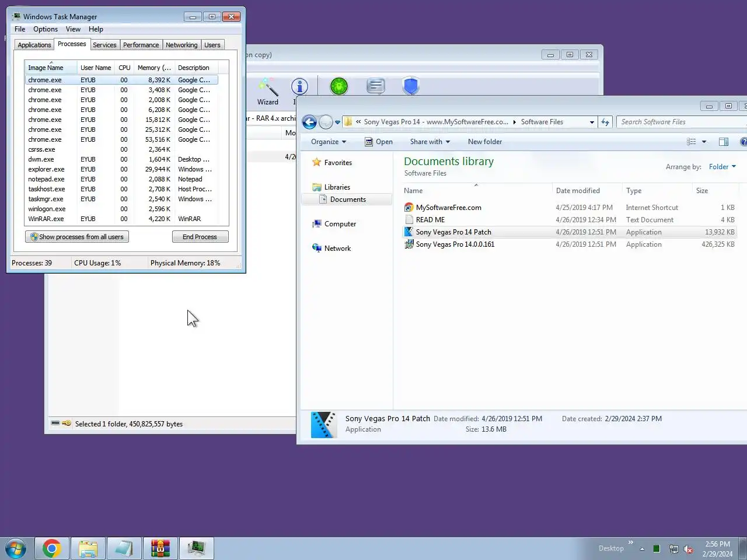Open Windows Explorer from the taskbar
747x560 pixels.
coord(88,549)
